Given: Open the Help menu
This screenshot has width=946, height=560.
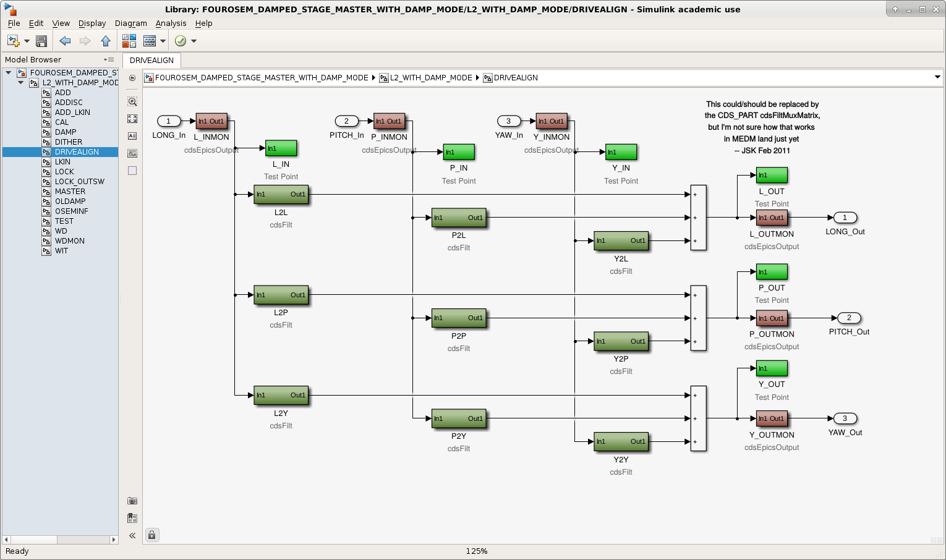Looking at the screenshot, I should point(203,23).
